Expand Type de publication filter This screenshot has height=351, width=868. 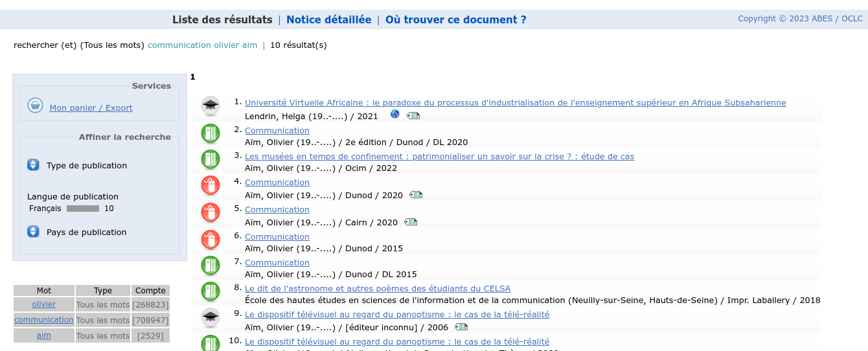coord(34,165)
